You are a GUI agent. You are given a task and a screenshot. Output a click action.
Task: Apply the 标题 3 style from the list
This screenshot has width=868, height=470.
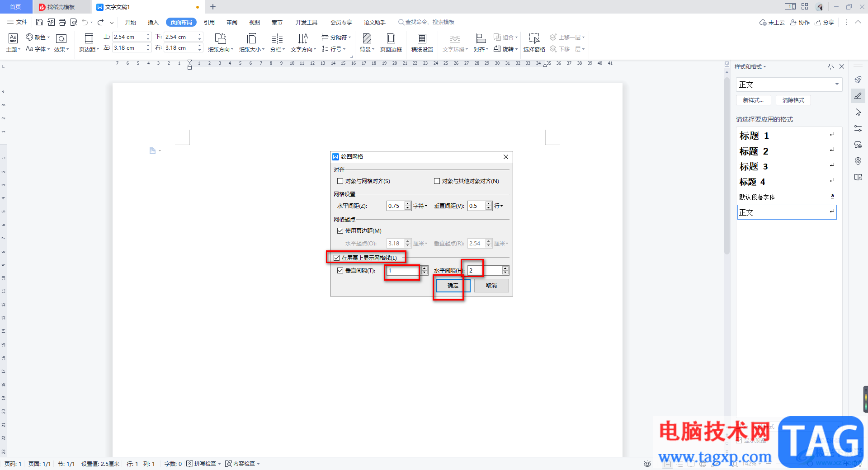[787, 166]
